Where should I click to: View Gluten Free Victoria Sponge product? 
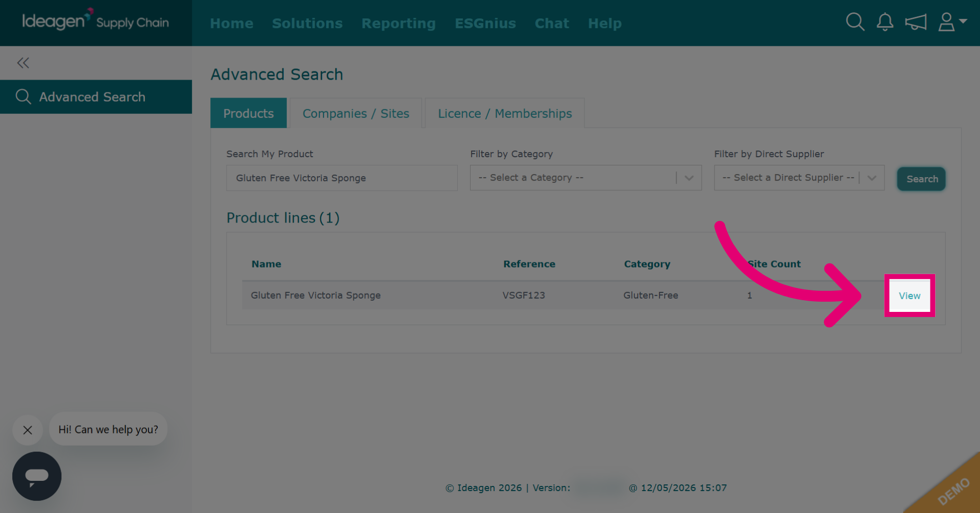[x=910, y=296]
